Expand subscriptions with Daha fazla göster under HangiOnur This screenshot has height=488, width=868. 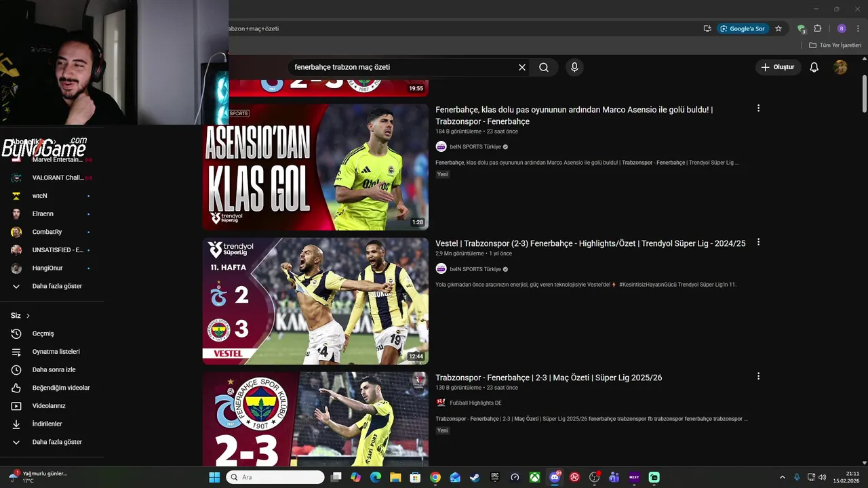(52, 286)
